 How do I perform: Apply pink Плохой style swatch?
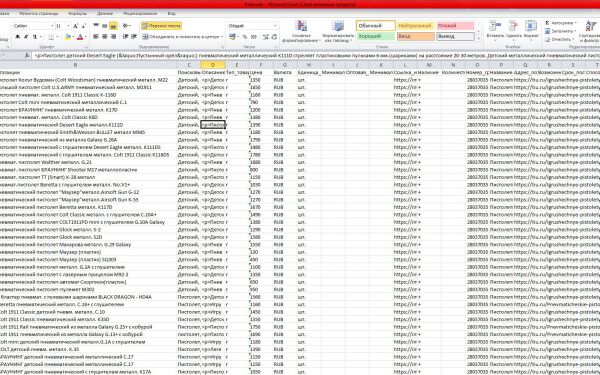[455, 26]
